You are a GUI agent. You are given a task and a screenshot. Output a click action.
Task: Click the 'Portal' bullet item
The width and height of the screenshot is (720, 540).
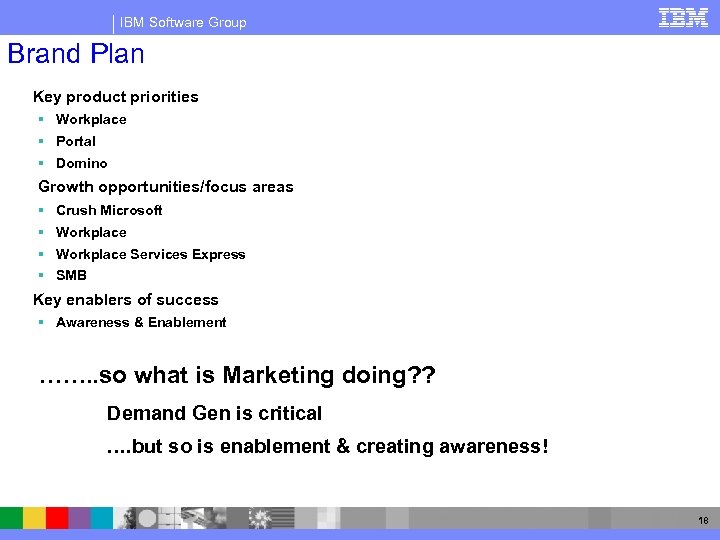pyautogui.click(x=76, y=141)
